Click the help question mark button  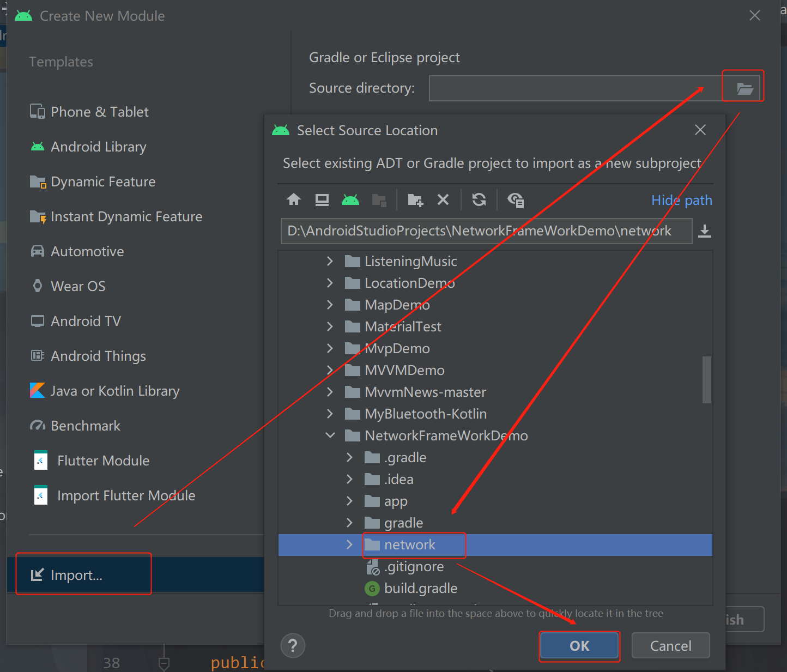(x=293, y=646)
